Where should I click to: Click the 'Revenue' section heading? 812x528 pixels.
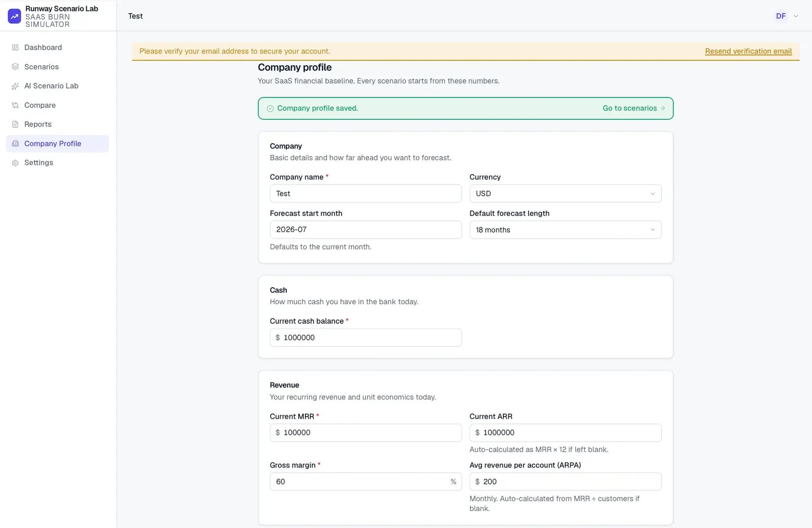(x=284, y=385)
